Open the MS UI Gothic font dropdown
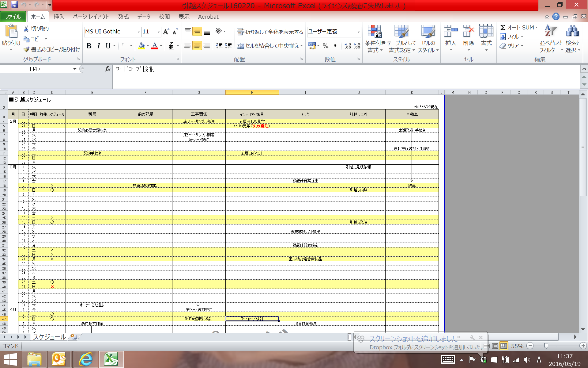588x368 pixels. 139,32
